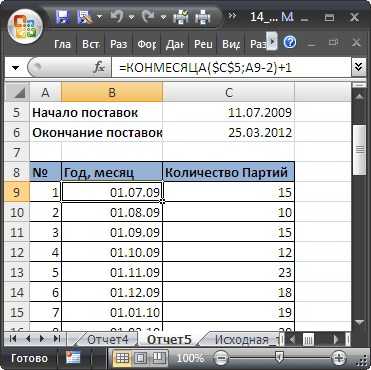Zoom out with the minus button
The height and width of the screenshot is (370, 371).
[x=221, y=358]
